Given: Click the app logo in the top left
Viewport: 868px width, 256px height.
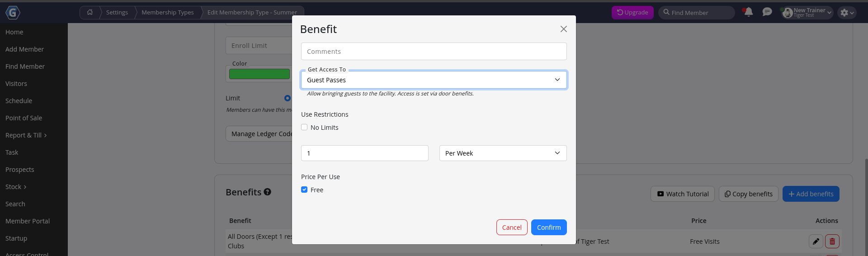Looking at the screenshot, I should tap(13, 13).
